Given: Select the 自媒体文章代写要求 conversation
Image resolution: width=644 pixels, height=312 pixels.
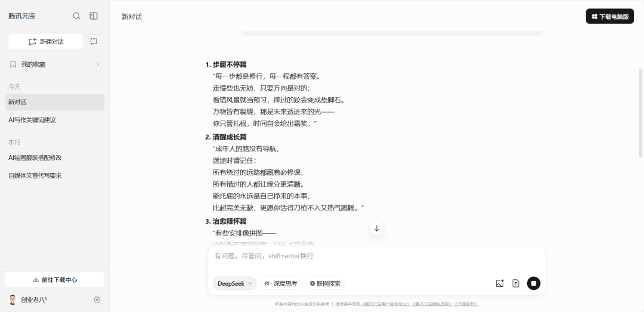Looking at the screenshot, I should point(35,175).
